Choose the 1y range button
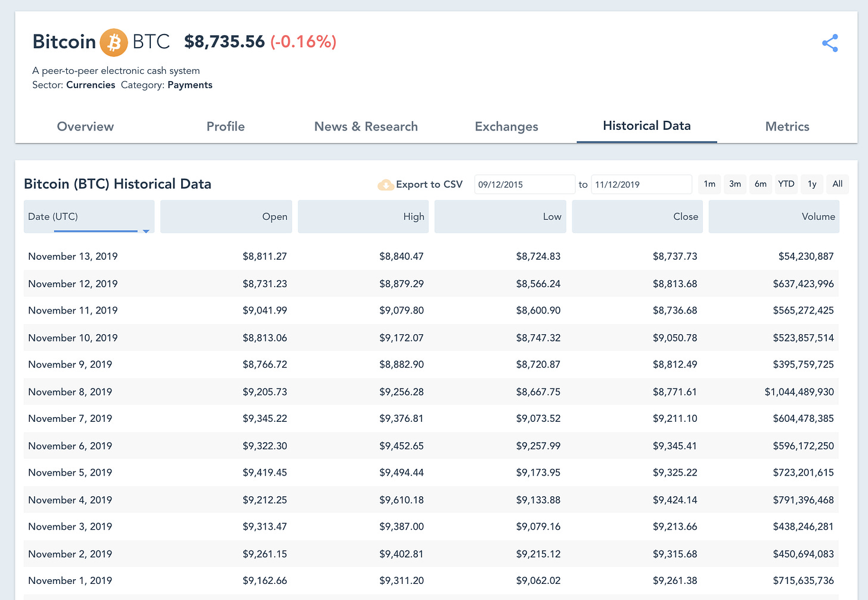The height and width of the screenshot is (600, 868). point(812,184)
